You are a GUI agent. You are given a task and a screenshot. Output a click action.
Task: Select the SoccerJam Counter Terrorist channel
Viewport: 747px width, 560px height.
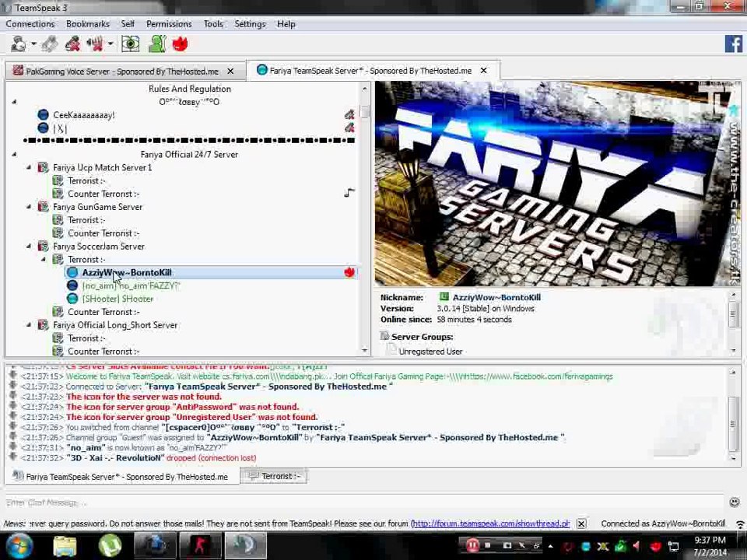103,312
